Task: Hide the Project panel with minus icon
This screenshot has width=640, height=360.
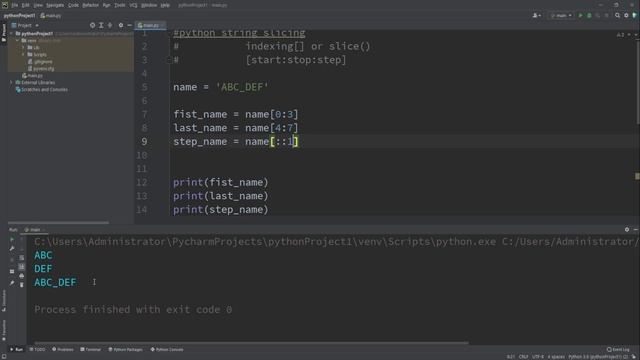Action: 129,25
